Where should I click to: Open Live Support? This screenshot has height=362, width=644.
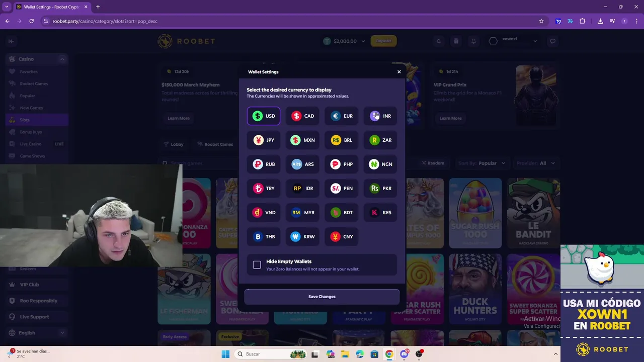coord(37,317)
